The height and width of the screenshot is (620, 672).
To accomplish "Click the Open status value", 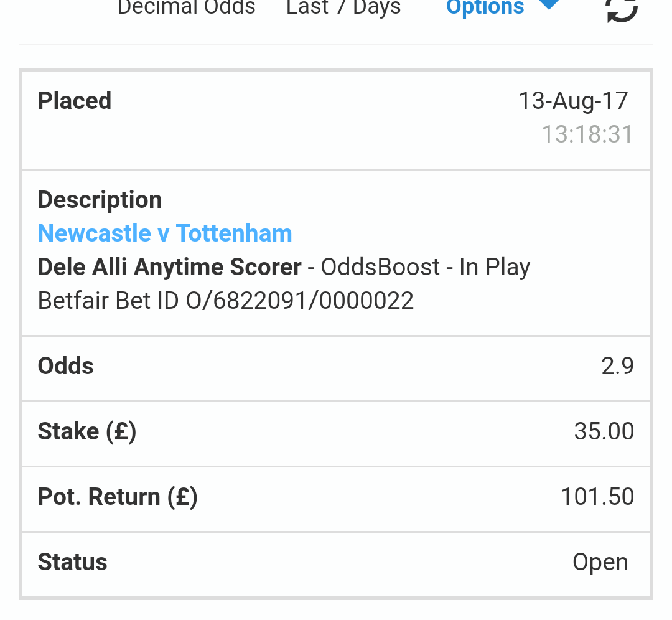I will point(600,562).
